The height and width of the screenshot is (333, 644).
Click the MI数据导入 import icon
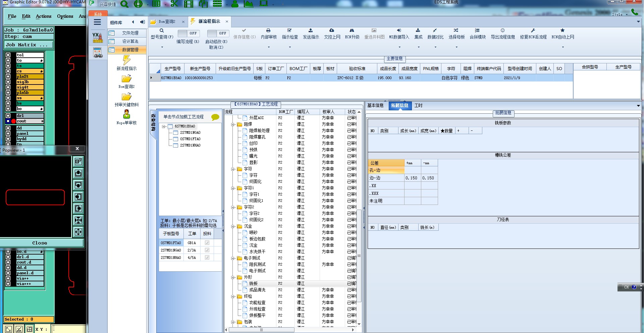399,31
